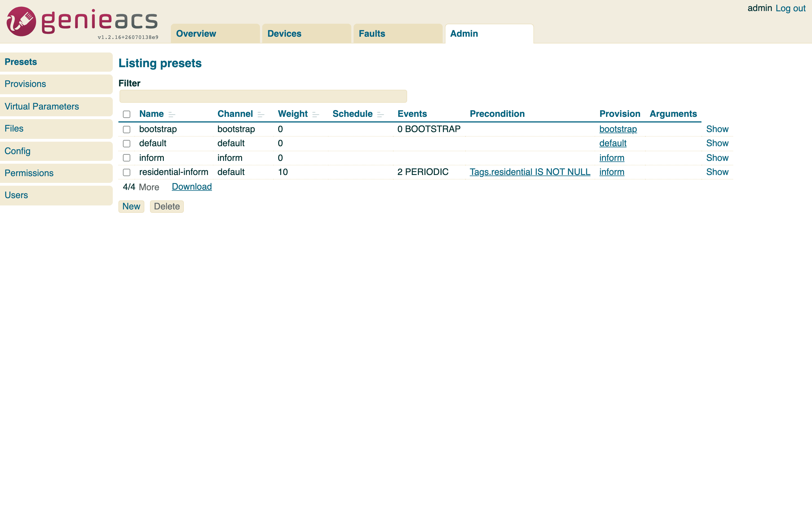812x508 pixels.
Task: Click the Weight column header
Action: 293,114
